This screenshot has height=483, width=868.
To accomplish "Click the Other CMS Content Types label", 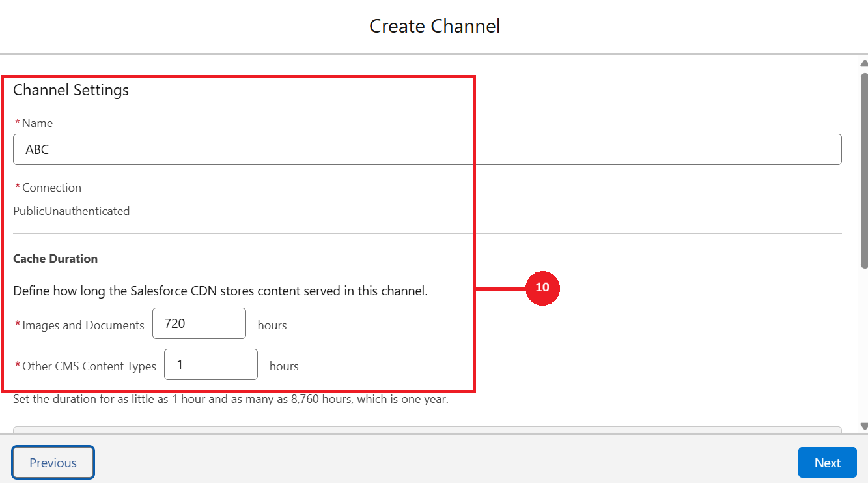I will (89, 366).
